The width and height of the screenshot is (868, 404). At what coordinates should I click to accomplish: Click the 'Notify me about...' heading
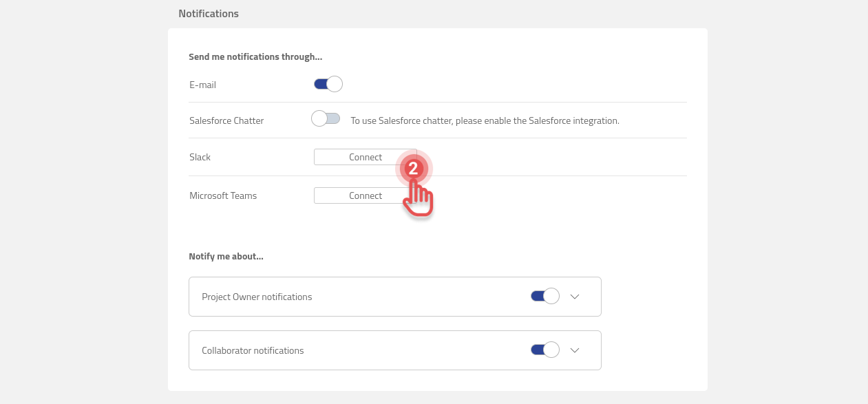pyautogui.click(x=226, y=256)
